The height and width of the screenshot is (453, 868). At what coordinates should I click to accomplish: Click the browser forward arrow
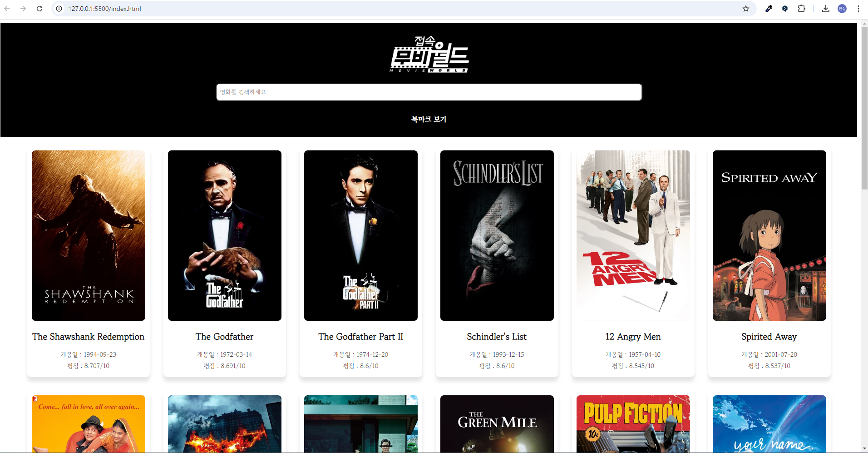[23, 9]
